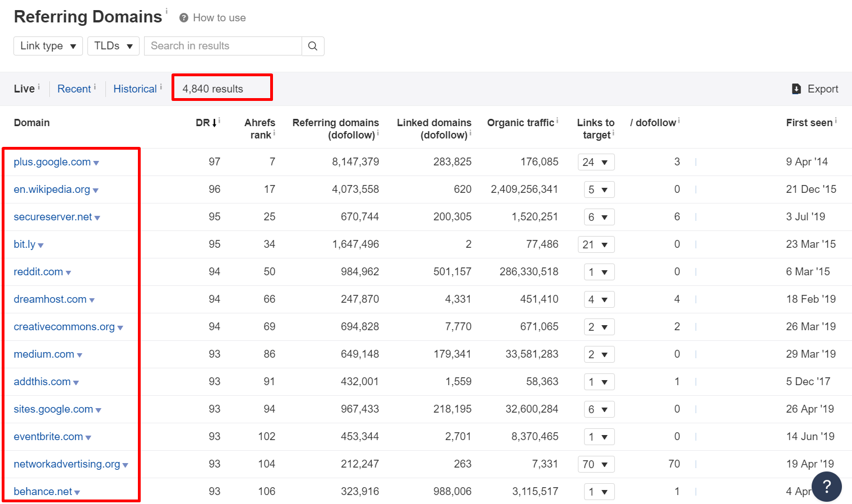The width and height of the screenshot is (852, 504).
Task: Switch to the Recent tab
Action: [74, 89]
